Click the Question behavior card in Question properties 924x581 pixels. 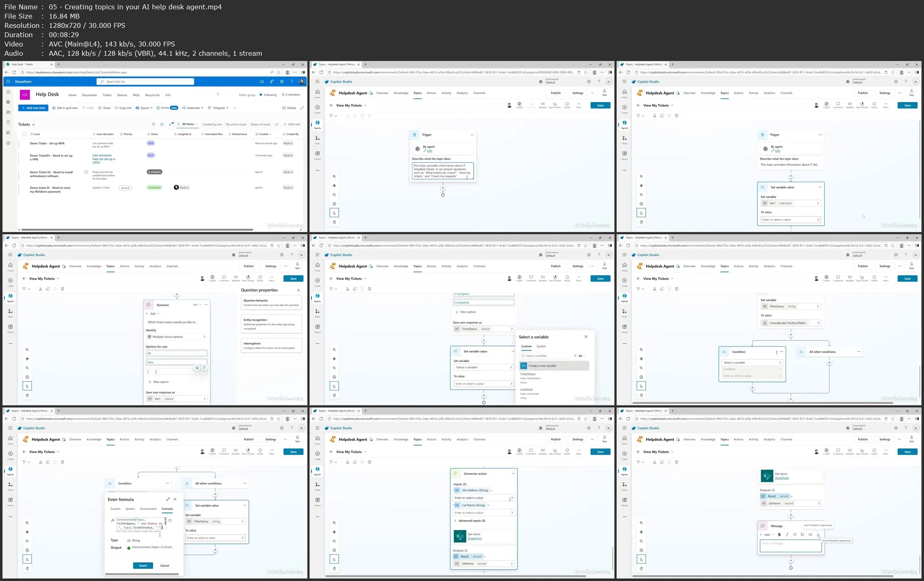pos(271,303)
